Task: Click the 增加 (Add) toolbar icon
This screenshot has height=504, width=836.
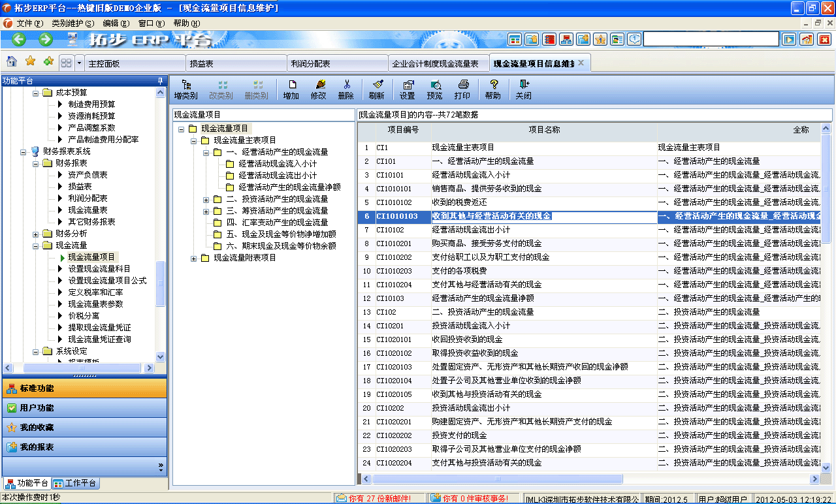Action: click(291, 88)
